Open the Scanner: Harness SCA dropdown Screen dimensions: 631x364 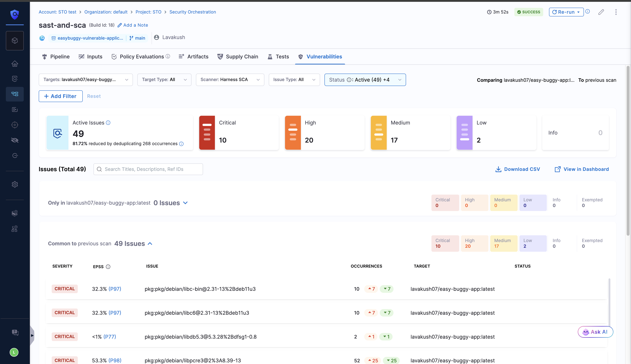tap(230, 80)
